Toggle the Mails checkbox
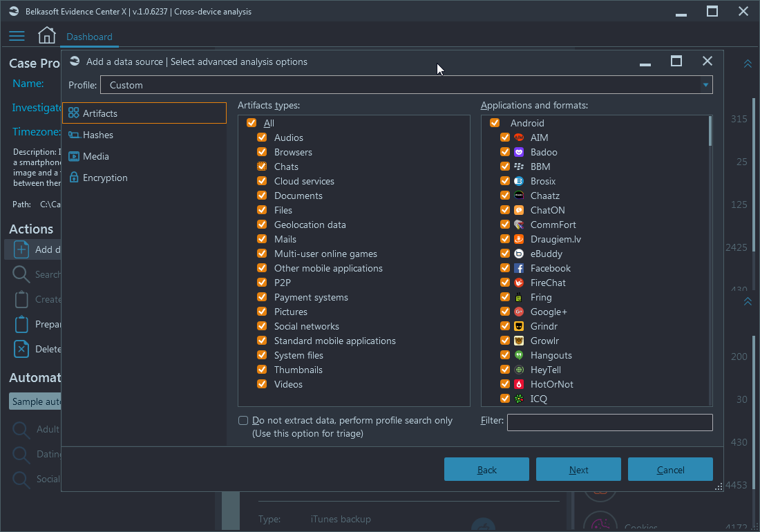The width and height of the screenshot is (760, 532). [x=263, y=239]
